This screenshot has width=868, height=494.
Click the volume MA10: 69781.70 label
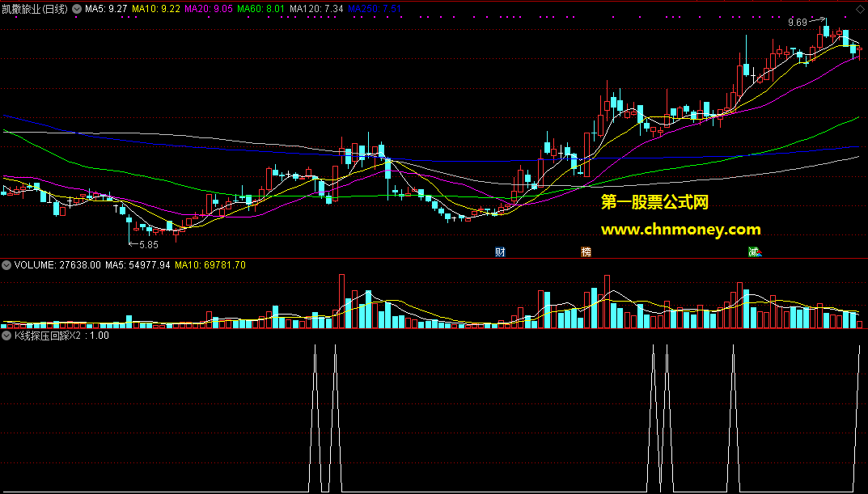pos(210,265)
